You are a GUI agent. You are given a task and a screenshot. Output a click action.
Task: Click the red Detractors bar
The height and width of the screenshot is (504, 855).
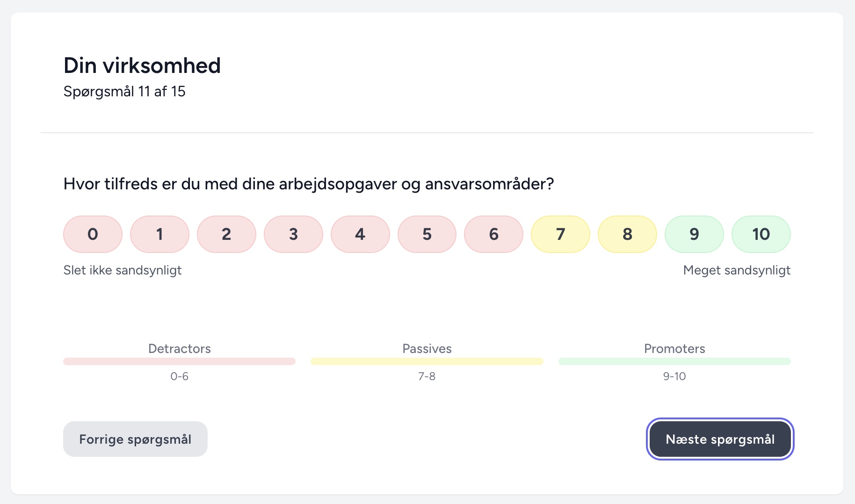click(x=179, y=361)
